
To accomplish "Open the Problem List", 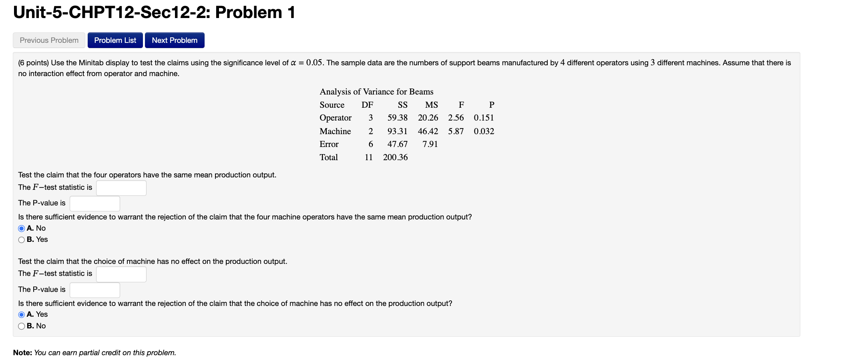I will [115, 40].
